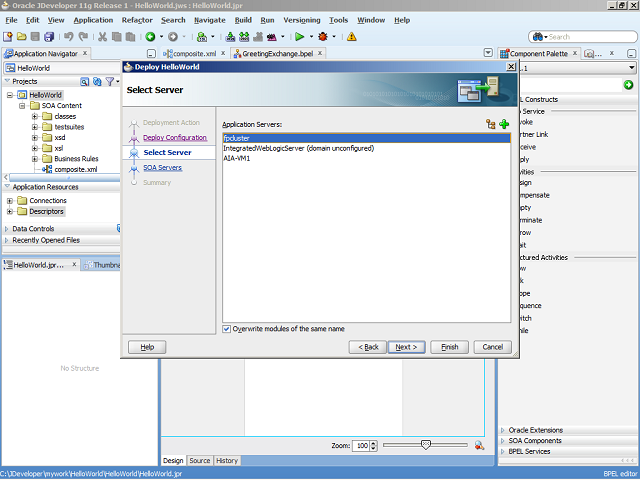The width and height of the screenshot is (640, 480).
Task: Click the green Run arrow icon
Action: coord(300,37)
